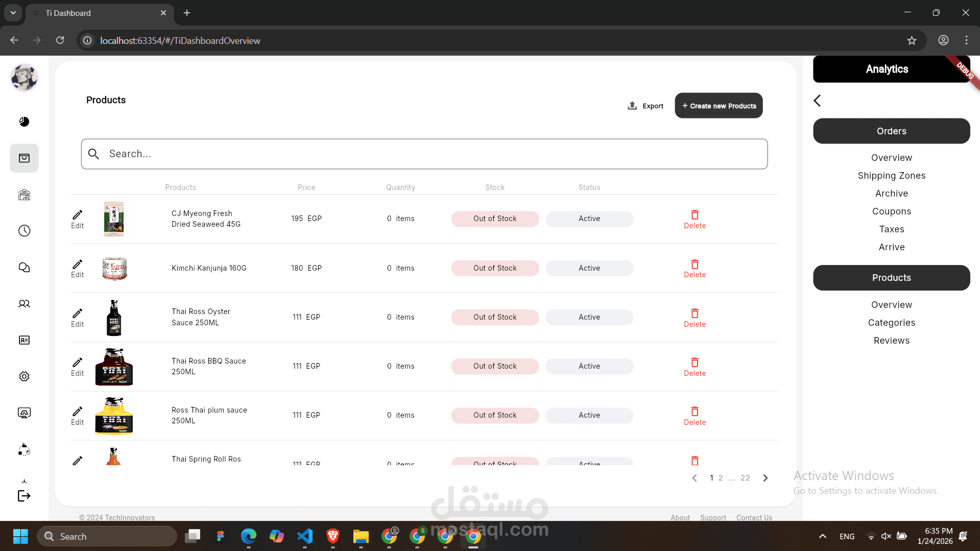980x551 pixels.
Task: Open the Support footer link
Action: tap(713, 517)
